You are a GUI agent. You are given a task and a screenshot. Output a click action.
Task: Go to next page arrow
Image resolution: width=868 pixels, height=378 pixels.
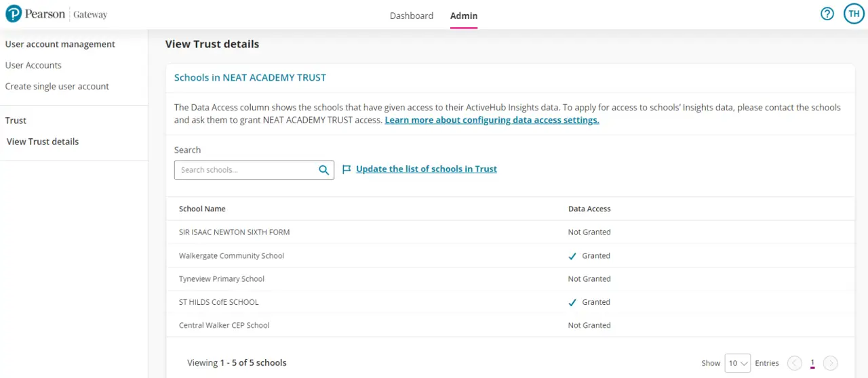click(830, 363)
